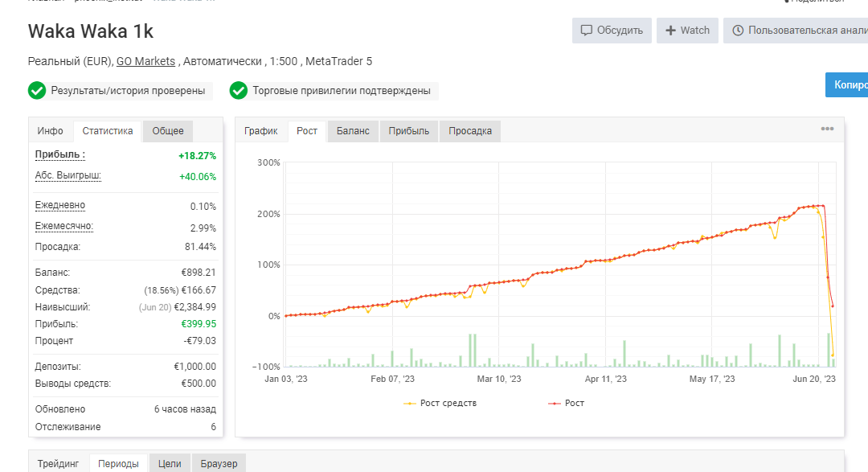This screenshot has width=868, height=472.
Task: Click the Jan 03, '23 axis label
Action: (x=285, y=379)
